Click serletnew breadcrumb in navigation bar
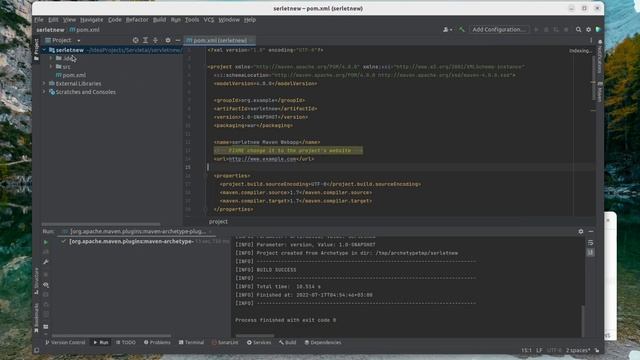 tap(50, 30)
